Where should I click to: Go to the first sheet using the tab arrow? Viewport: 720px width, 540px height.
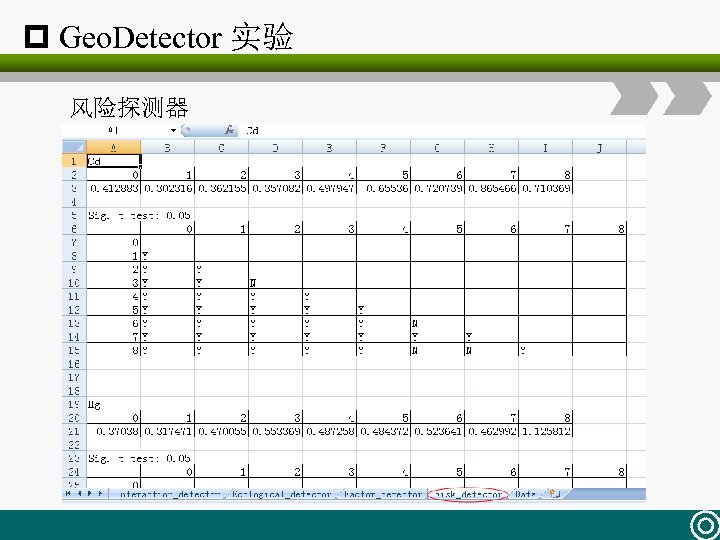[68, 494]
